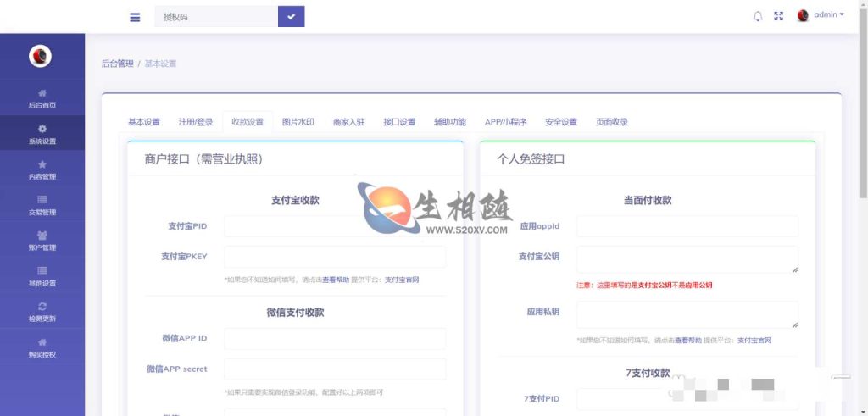Switch to the 注册/登录 tab

196,122
